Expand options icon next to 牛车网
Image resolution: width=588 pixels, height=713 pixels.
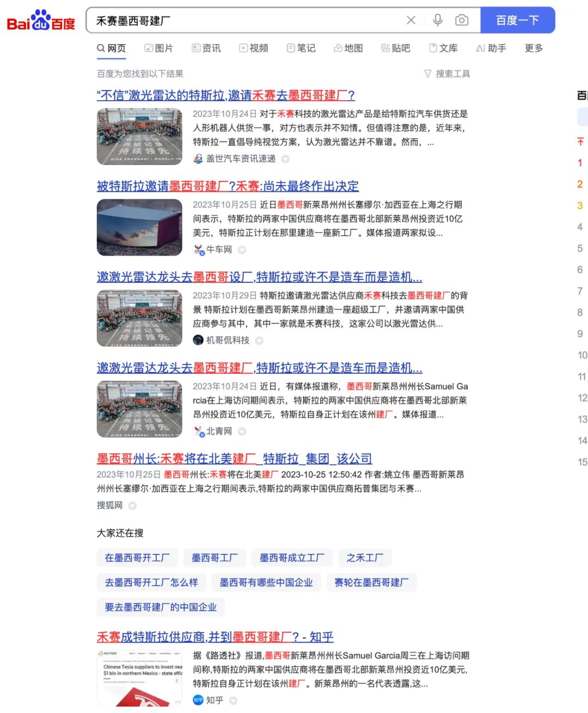pyautogui.click(x=242, y=250)
